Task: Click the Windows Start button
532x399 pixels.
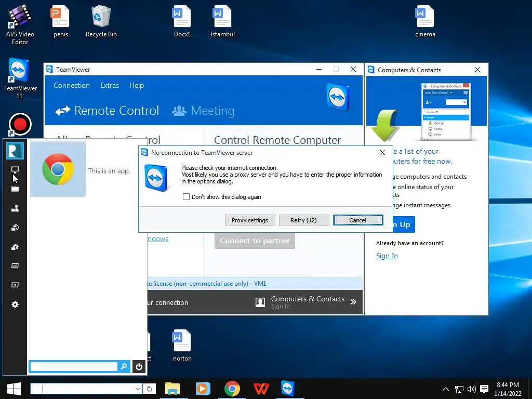Action: point(14,389)
